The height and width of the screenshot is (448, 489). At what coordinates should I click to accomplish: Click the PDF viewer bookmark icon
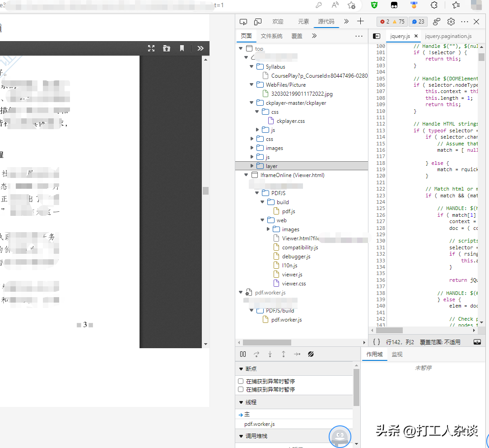(x=182, y=48)
